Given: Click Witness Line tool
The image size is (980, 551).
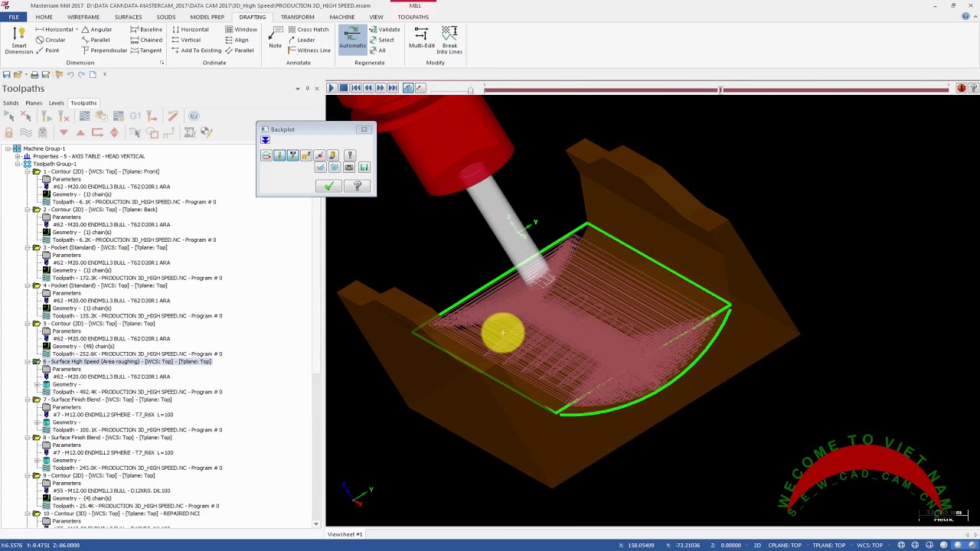Looking at the screenshot, I should click(x=309, y=51).
